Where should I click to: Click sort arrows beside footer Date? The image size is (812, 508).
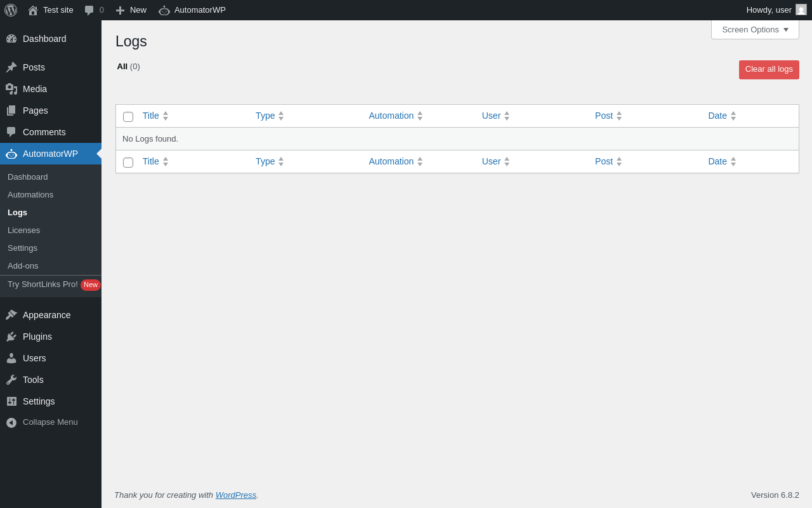click(733, 162)
